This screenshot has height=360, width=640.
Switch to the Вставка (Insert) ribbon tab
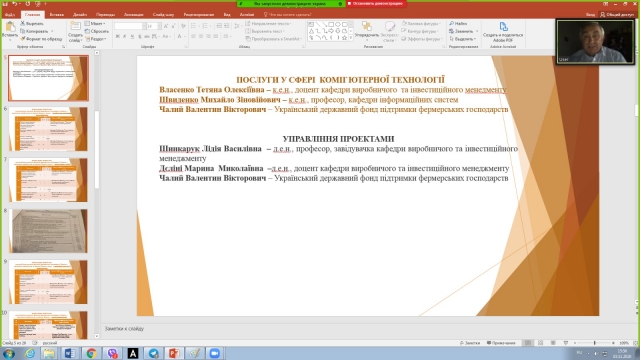[x=57, y=14]
